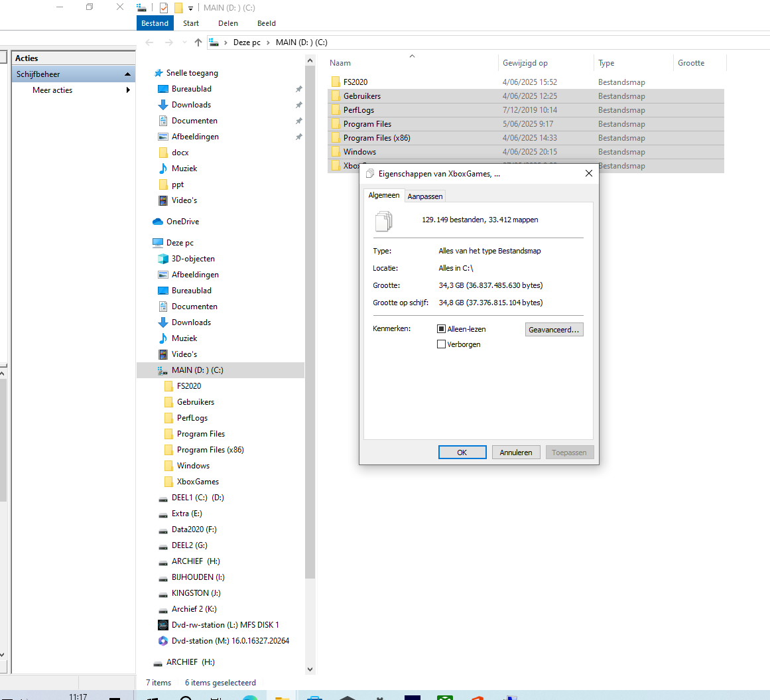The width and height of the screenshot is (770, 700).
Task: Sort files by the Gewijzigd op column
Action: [x=525, y=63]
